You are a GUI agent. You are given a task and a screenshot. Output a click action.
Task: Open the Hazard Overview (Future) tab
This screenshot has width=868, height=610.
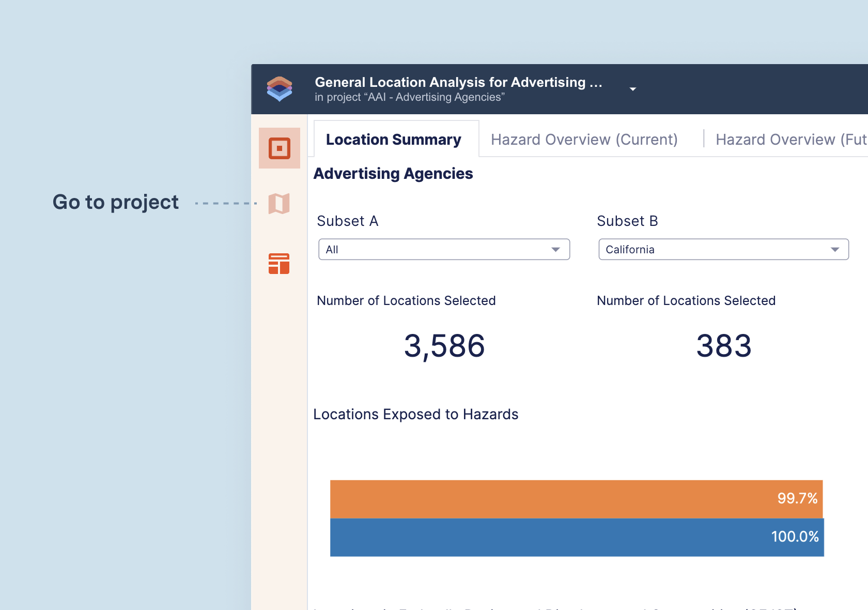(791, 140)
